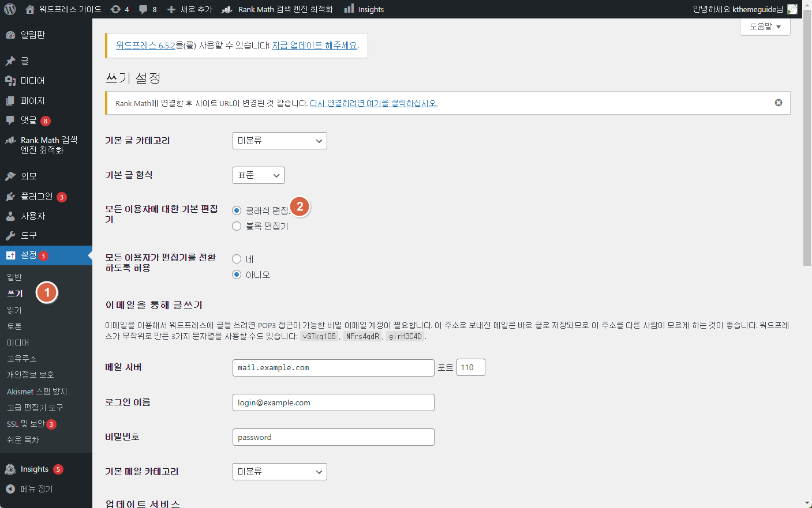Click the 도구 wrench icon
The image size is (812, 508).
click(10, 236)
